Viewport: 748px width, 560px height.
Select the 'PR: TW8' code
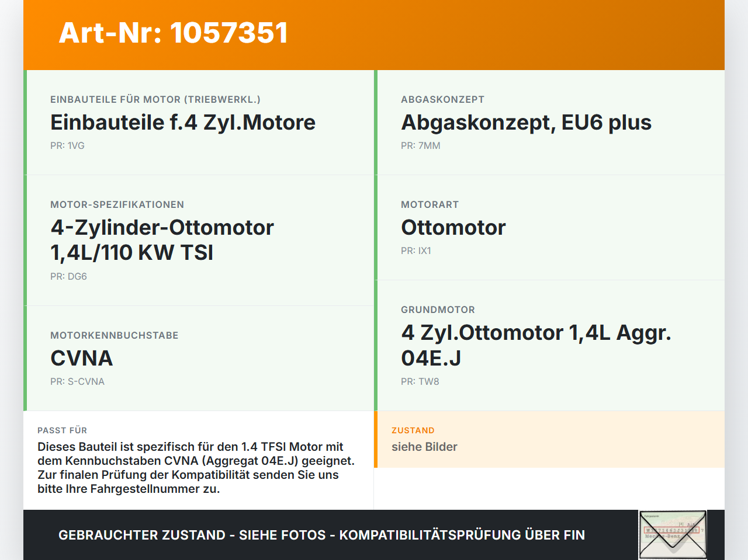pos(420,381)
